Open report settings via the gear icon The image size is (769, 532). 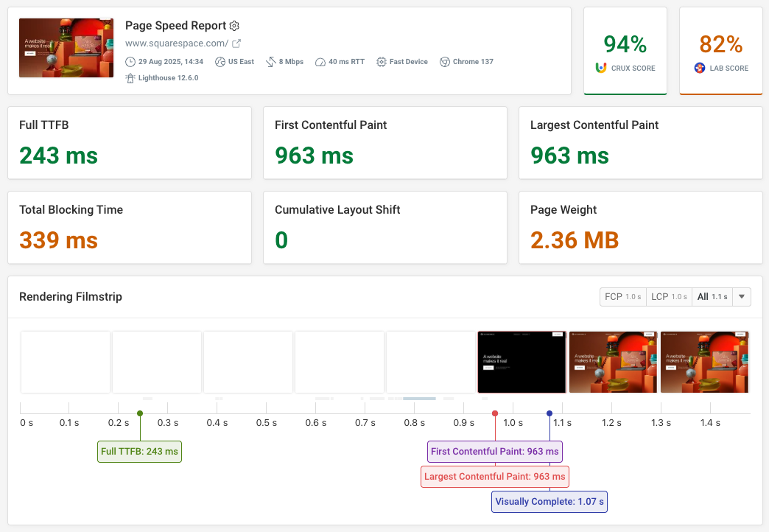pos(234,26)
